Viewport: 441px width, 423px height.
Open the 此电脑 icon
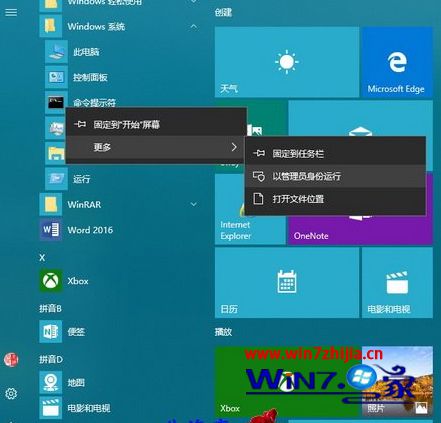56,52
